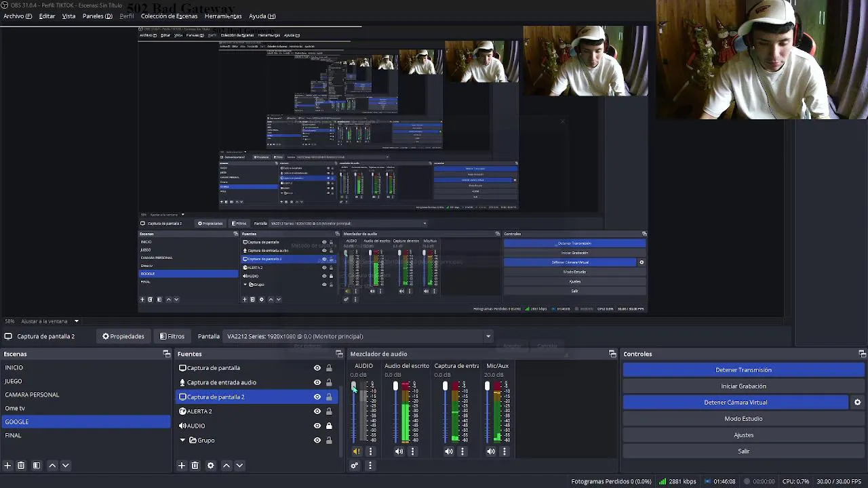
Task: Add a new source in Fuentes panel
Action: click(x=181, y=466)
